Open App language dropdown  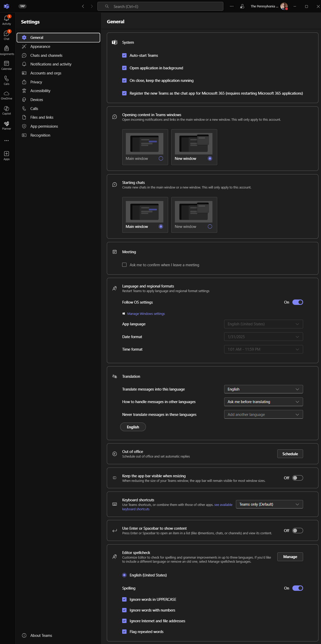263,324
